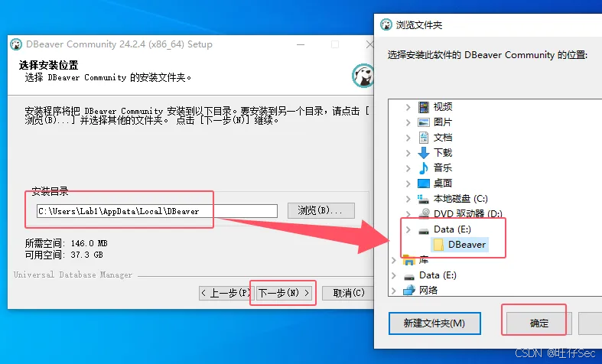Select 本地磁盘 (C:) label in tree
The width and height of the screenshot is (602, 364).
pyautogui.click(x=460, y=199)
